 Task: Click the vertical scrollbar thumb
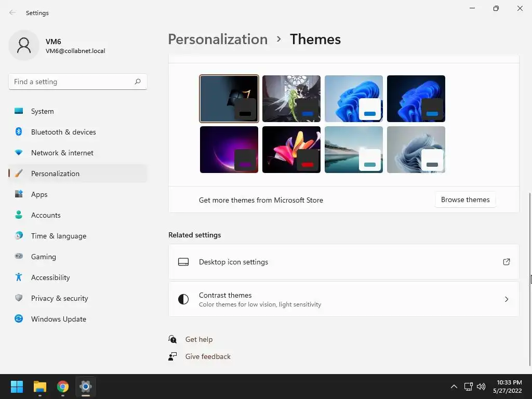pos(530,279)
